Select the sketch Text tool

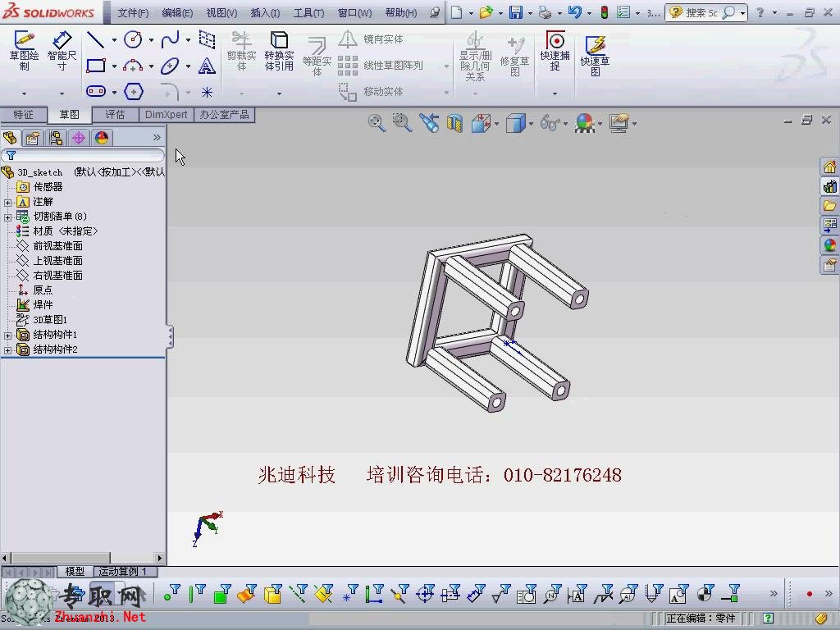(x=207, y=66)
